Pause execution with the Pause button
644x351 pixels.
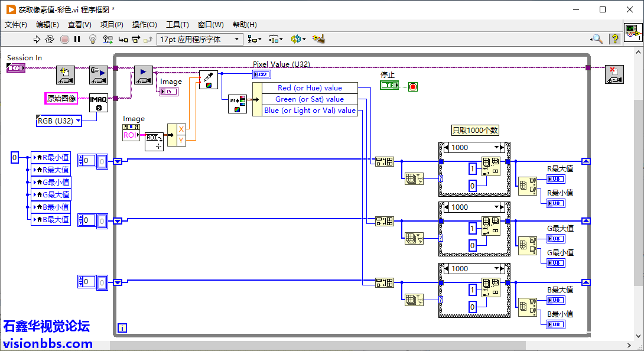77,39
